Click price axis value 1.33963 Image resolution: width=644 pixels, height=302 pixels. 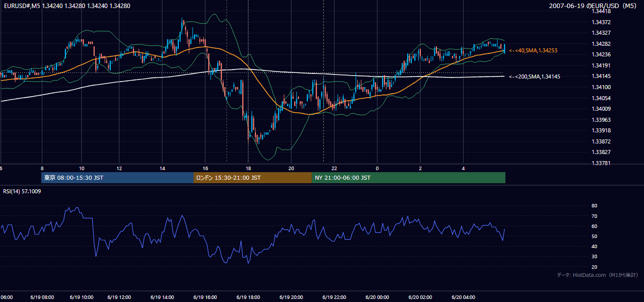pos(602,120)
